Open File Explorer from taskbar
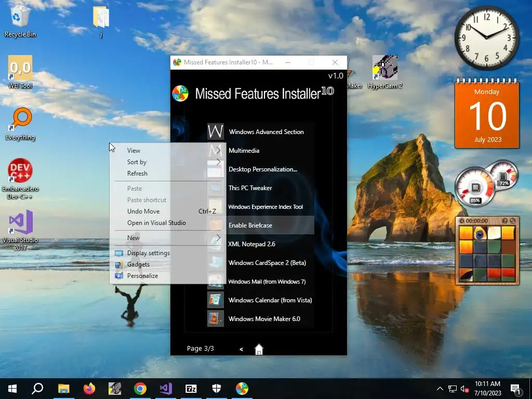Image resolution: width=532 pixels, height=399 pixels. [63, 389]
